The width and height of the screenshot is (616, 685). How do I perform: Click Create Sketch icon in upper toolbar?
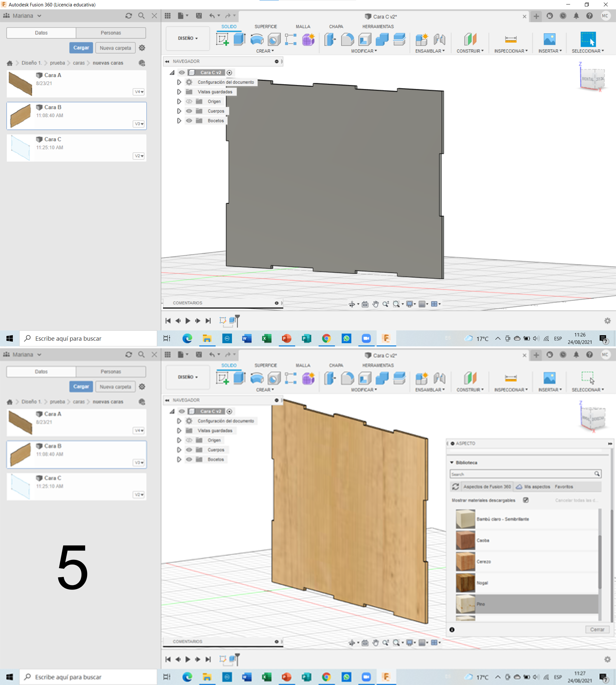tap(222, 39)
